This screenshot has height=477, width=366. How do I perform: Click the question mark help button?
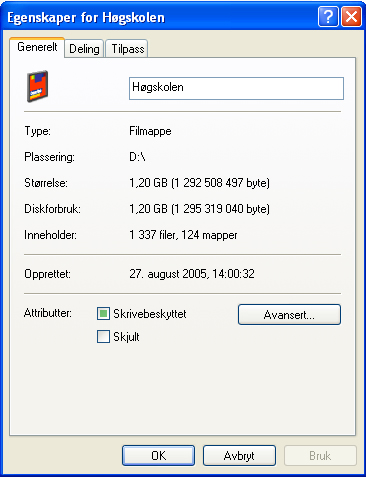[328, 16]
